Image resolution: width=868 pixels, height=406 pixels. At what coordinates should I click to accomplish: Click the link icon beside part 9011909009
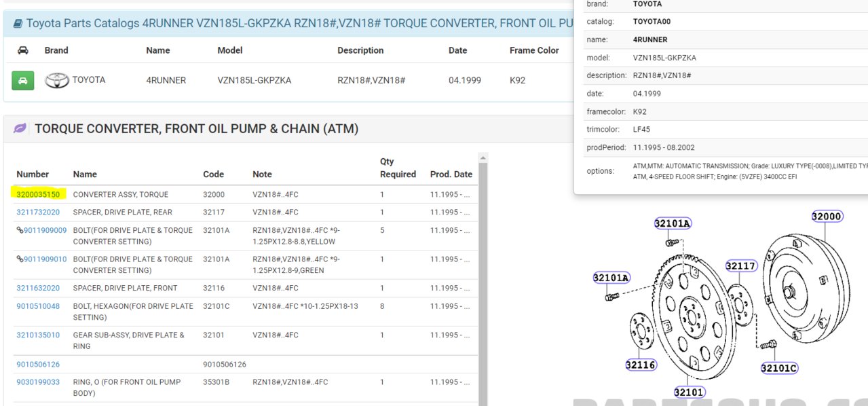click(x=20, y=230)
